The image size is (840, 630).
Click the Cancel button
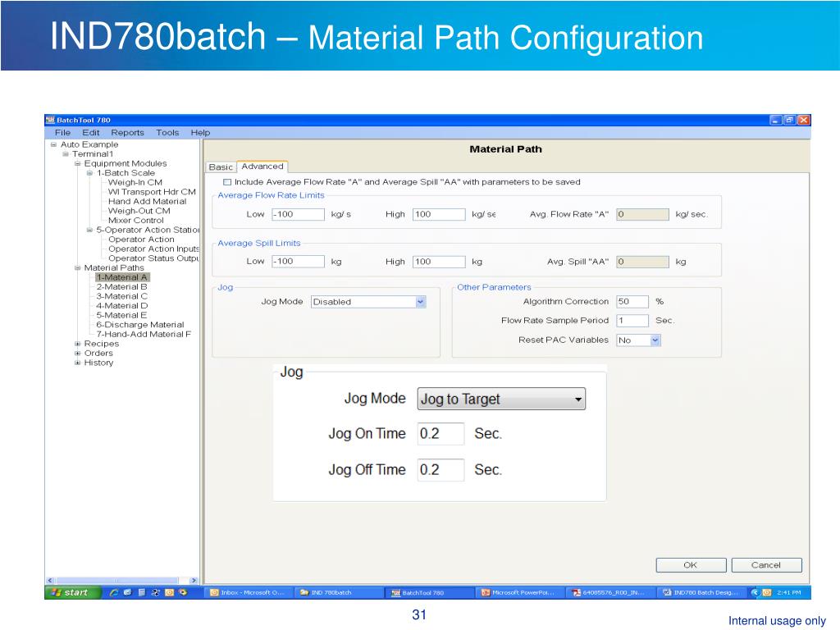(x=767, y=565)
